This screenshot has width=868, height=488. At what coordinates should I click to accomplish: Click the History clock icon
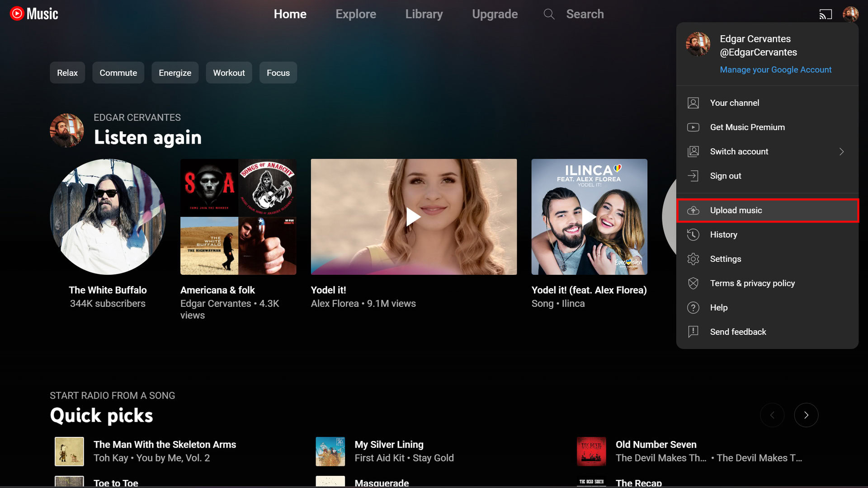693,235
